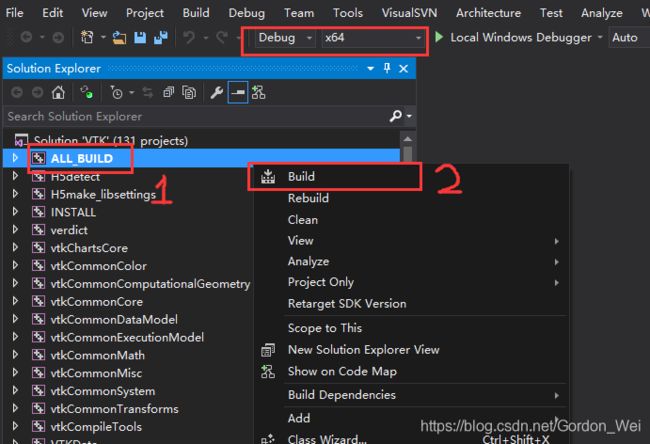
Task: Expand the verdict project node
Action: tap(15, 229)
